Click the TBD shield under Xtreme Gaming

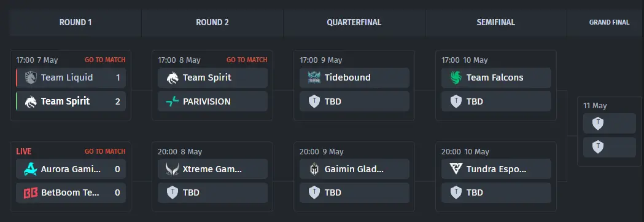click(x=173, y=193)
